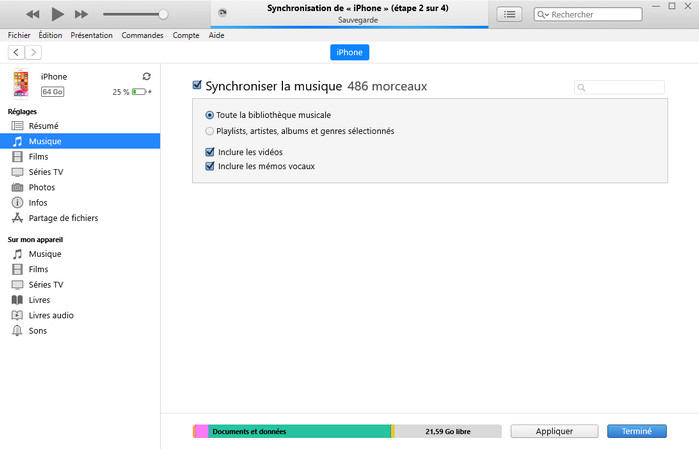This screenshot has height=449, width=699.
Task: Click the play button in playback controls
Action: (57, 14)
